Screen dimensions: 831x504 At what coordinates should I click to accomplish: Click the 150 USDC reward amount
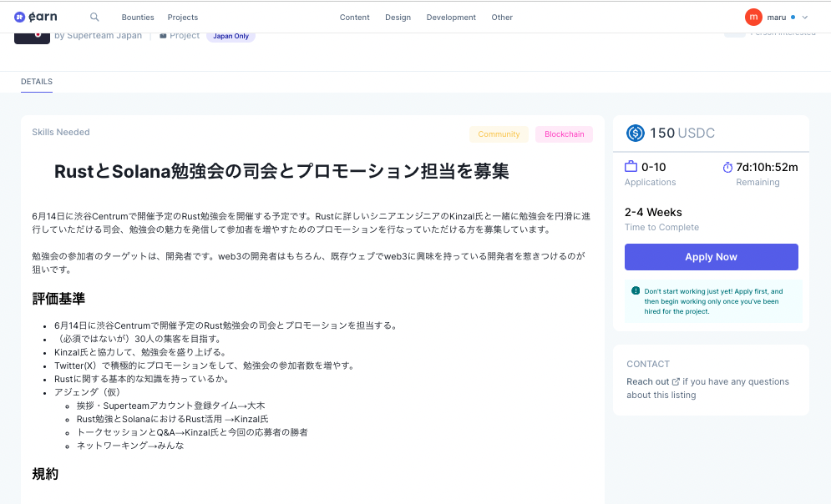coord(682,133)
